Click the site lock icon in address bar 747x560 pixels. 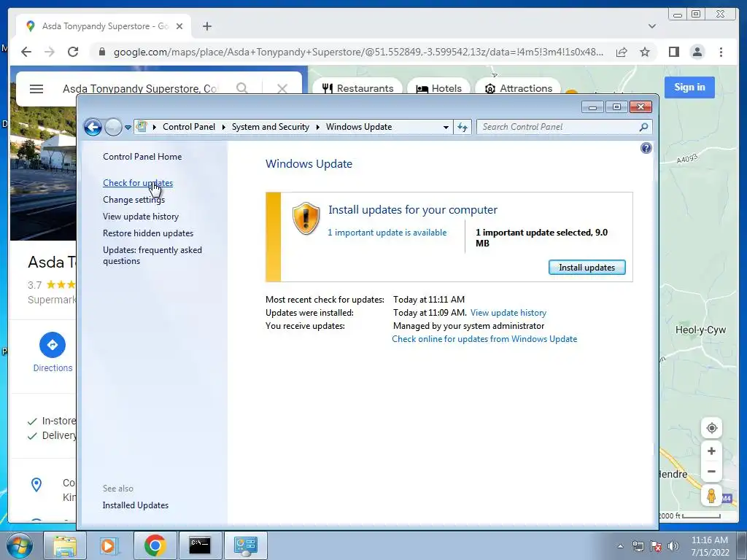(101, 52)
